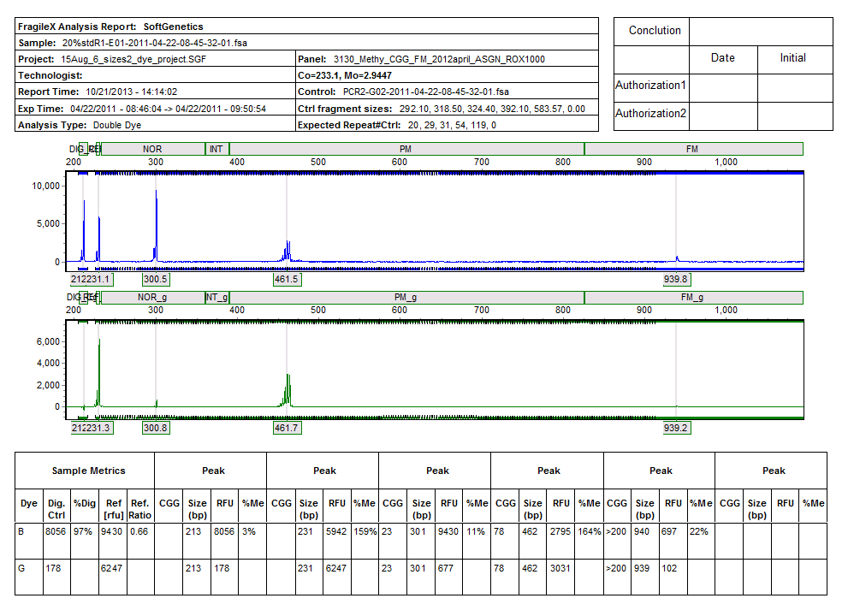The image size is (854, 616).
Task: Click the 300.8 peak size label
Action: (x=156, y=428)
